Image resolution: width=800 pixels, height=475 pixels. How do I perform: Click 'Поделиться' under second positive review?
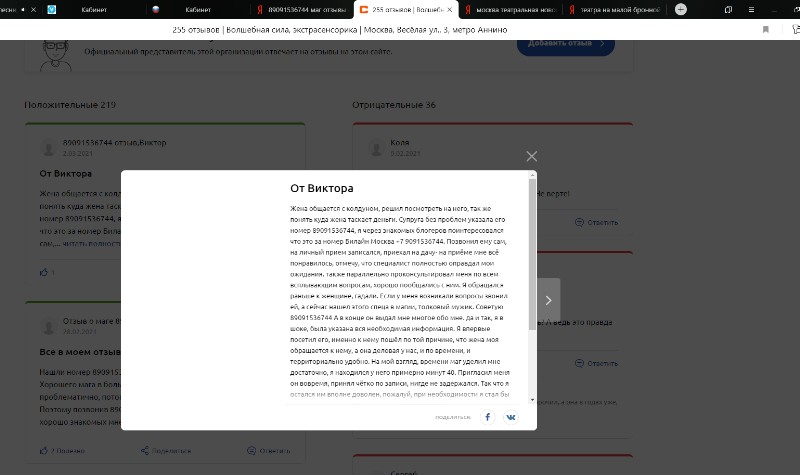point(166,451)
